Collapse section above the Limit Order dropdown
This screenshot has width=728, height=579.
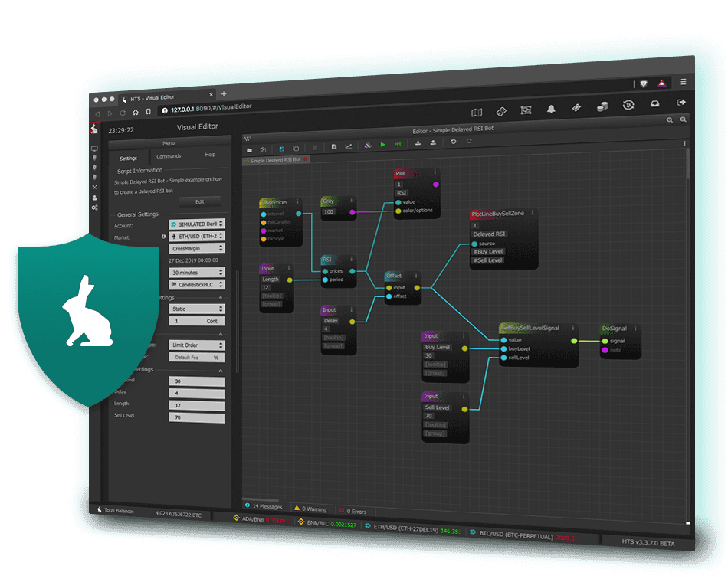(221, 334)
